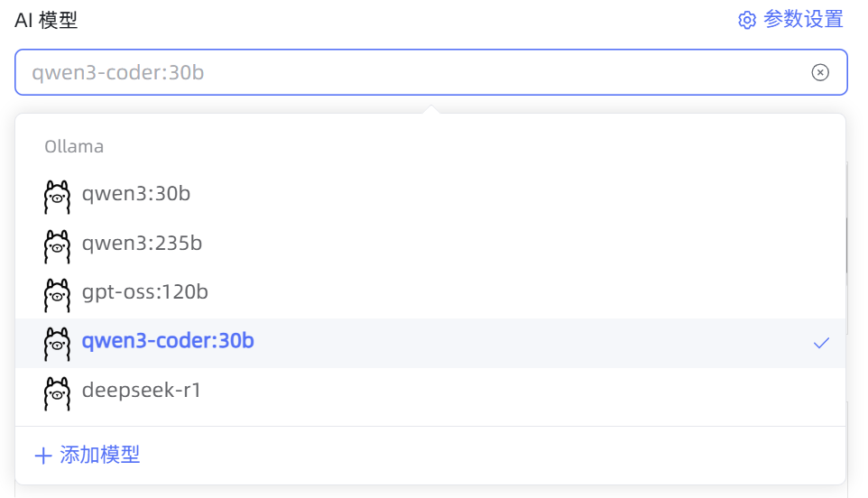Choose qwen3:235b from the model list
The height and width of the screenshot is (498, 868).
coord(142,243)
